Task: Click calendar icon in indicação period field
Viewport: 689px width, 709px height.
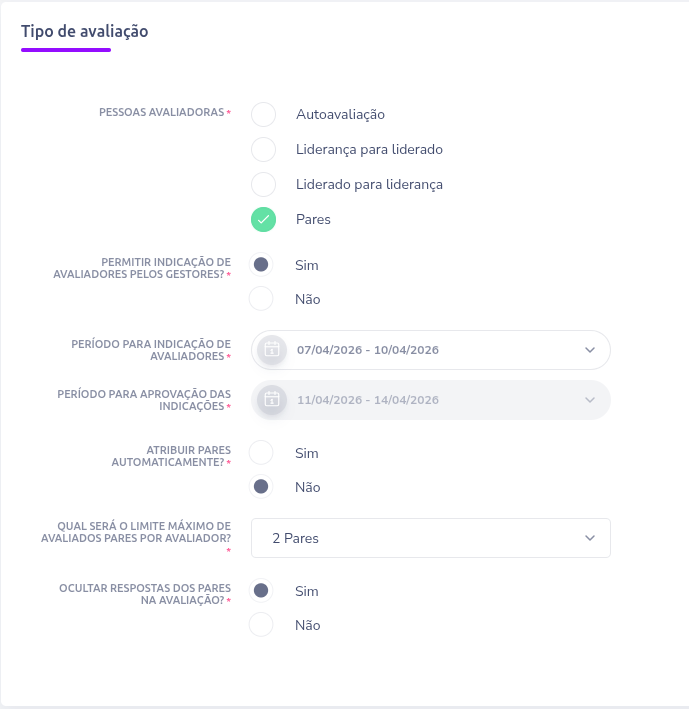Action: (271, 350)
